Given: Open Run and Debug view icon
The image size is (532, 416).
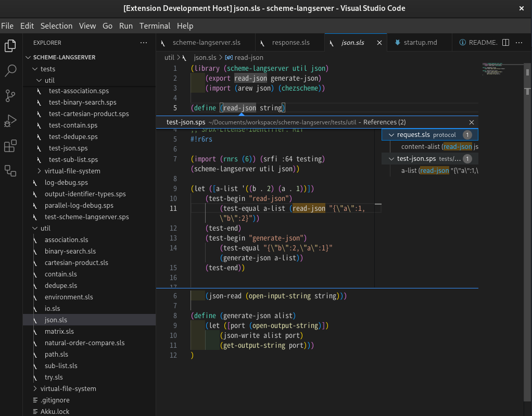Looking at the screenshot, I should [10, 121].
